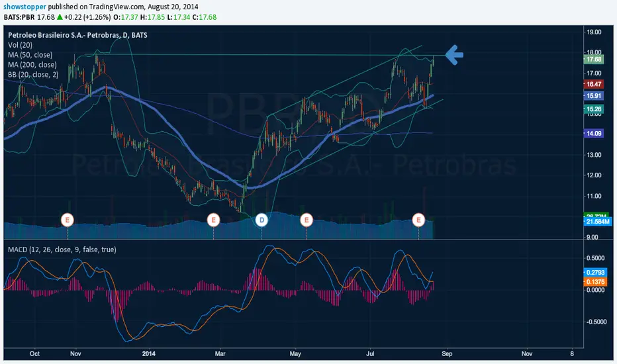This screenshot has width=617, height=364.
Task: Click the Vol (20) indicator legend
Action: 20,45
